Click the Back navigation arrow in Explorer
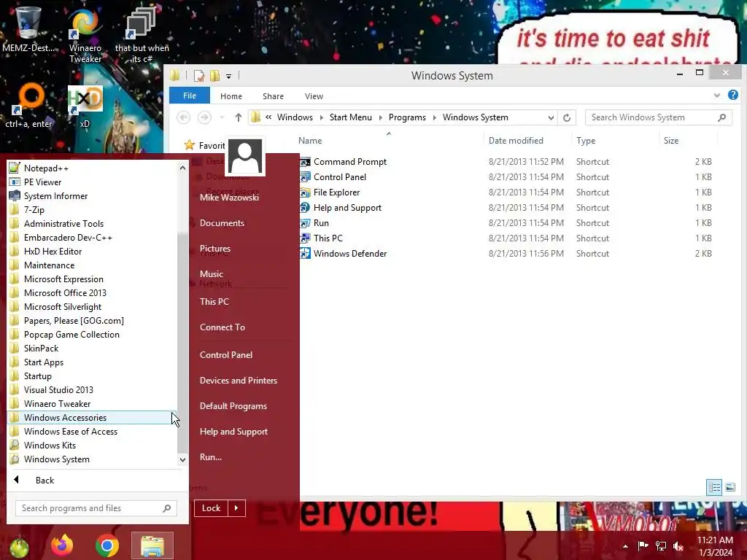 pos(183,117)
